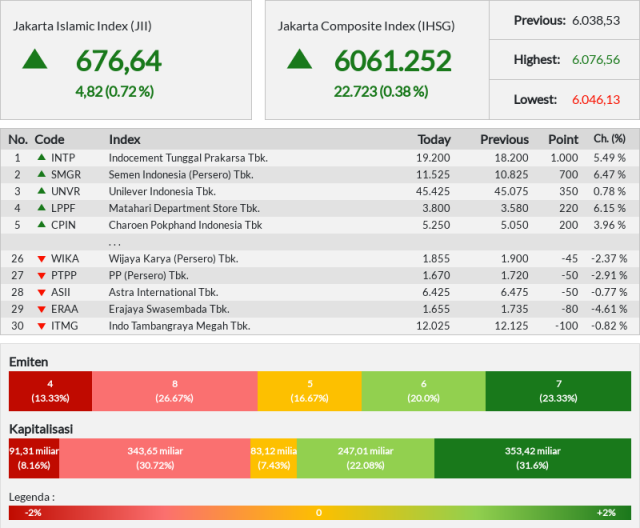
Task: Click the ellipsis row between ranks 5 and 26
Action: pyautogui.click(x=320, y=242)
